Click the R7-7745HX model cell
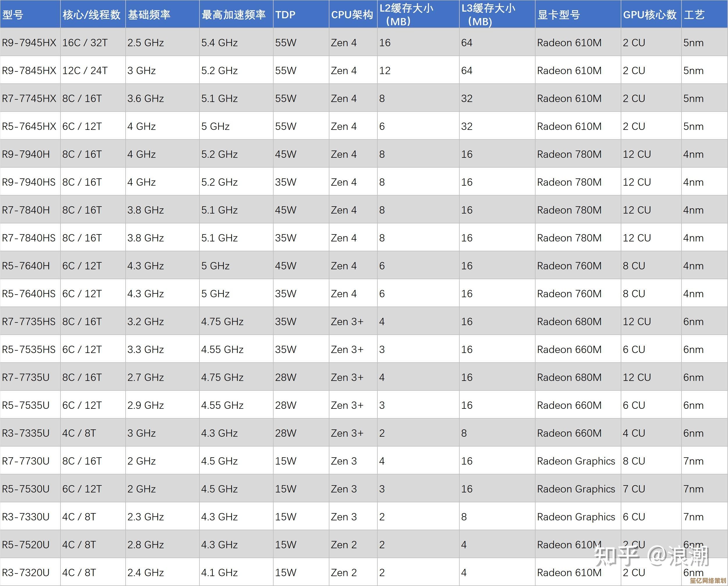The image size is (728, 586). point(29,98)
